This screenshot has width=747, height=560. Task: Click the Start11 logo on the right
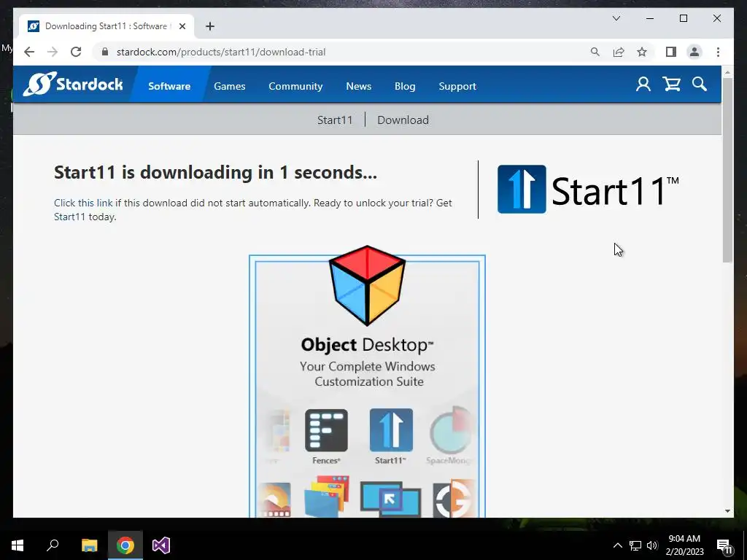[588, 189]
